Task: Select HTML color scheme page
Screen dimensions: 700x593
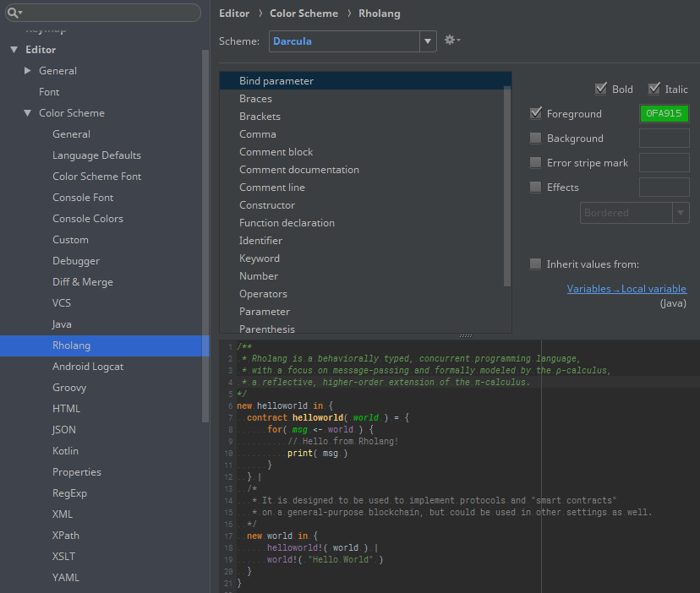Action: tap(66, 409)
